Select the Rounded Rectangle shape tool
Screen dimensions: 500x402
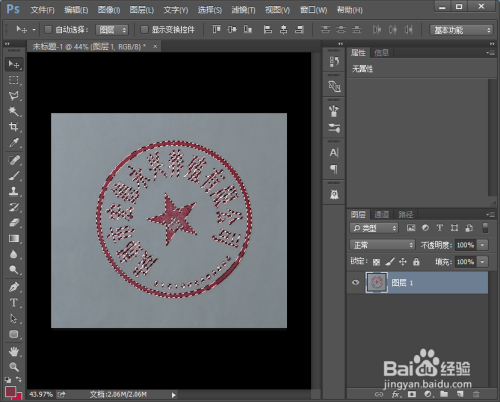(14, 334)
